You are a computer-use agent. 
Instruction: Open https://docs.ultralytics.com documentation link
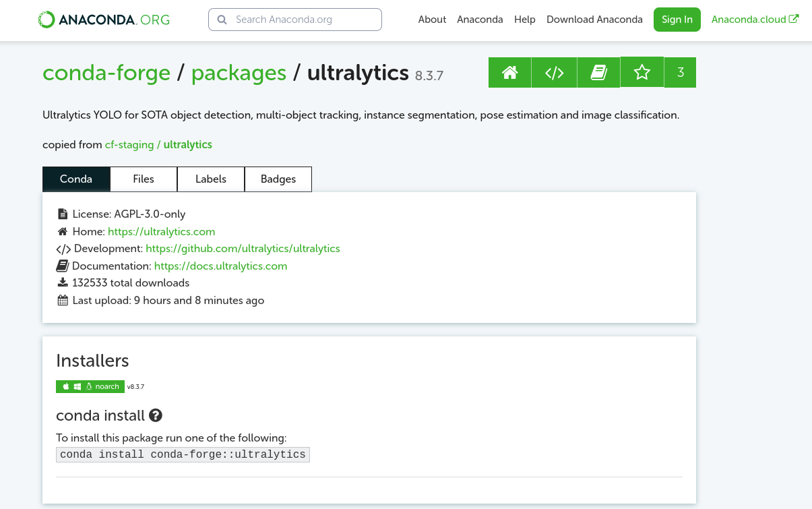tap(221, 266)
